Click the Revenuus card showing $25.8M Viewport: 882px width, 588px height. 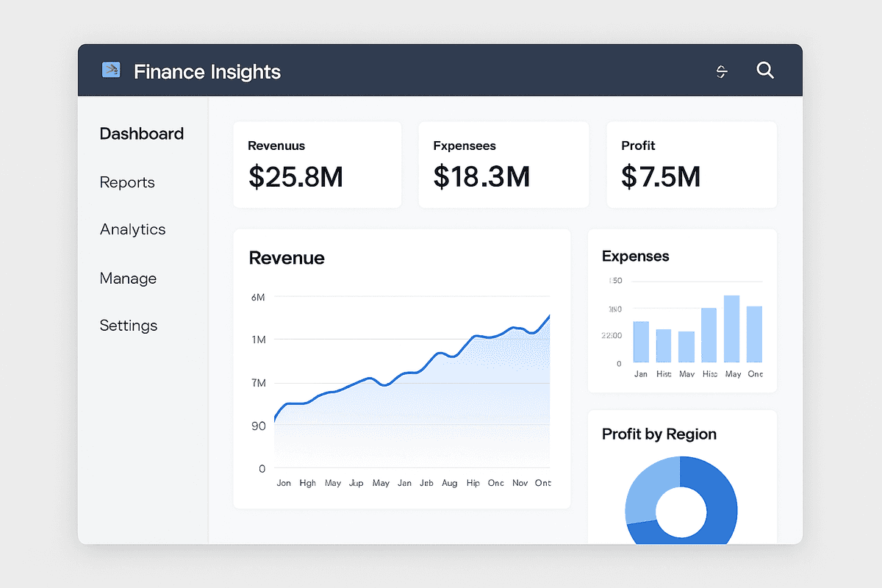317,164
